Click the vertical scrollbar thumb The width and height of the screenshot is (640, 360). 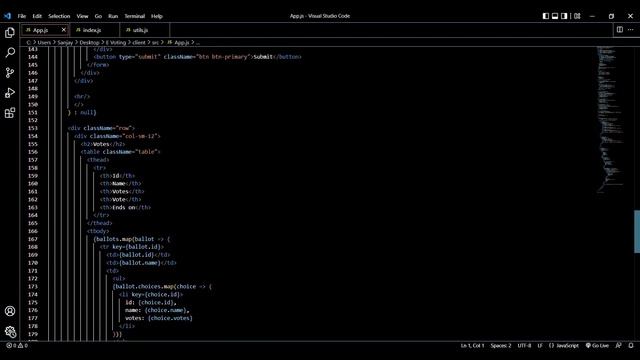637,231
